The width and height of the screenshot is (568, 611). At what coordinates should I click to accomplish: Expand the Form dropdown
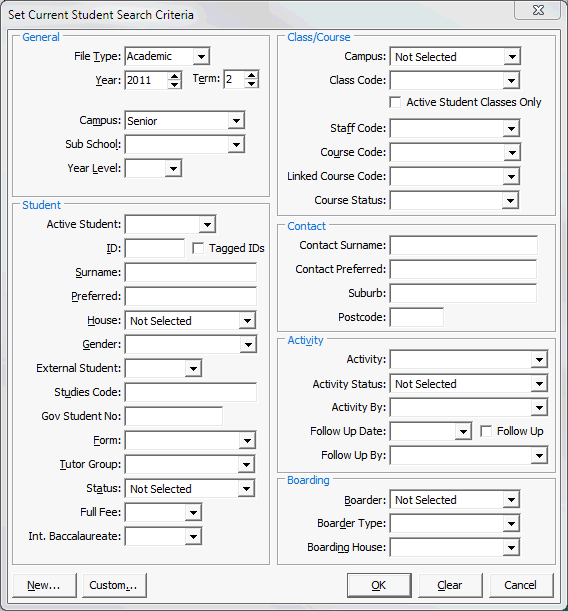pyautogui.click(x=247, y=441)
